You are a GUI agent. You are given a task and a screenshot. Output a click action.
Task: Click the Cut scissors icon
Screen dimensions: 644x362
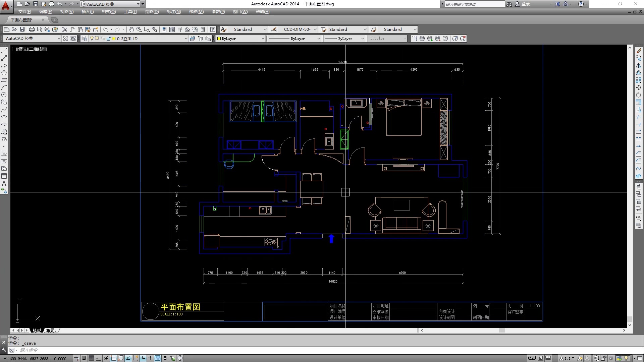click(65, 29)
